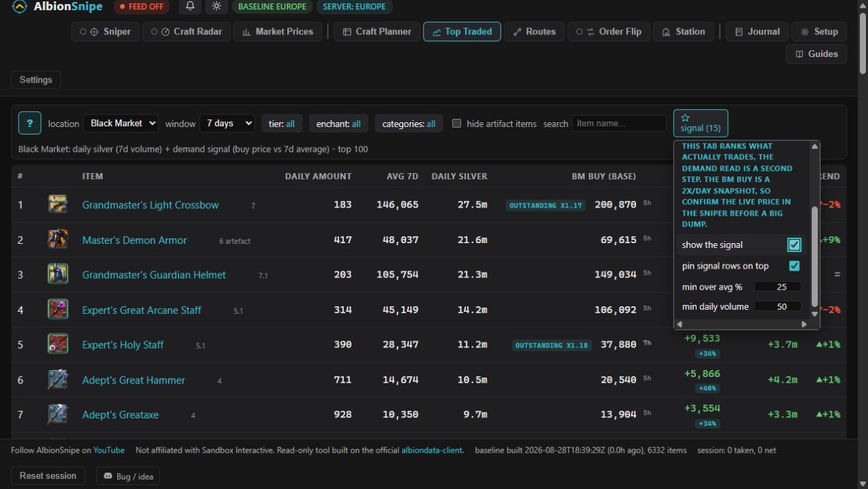868x489 pixels.
Task: Open the categories: all filter
Action: pyautogui.click(x=408, y=124)
